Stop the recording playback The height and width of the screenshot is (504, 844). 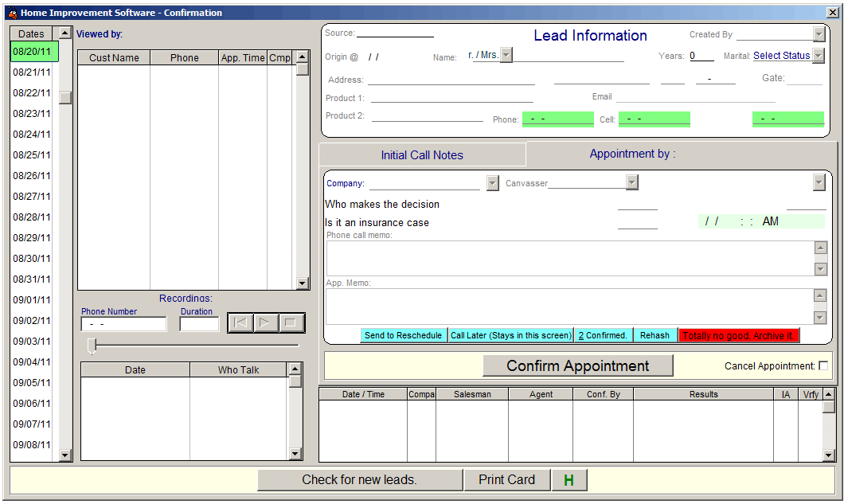[290, 322]
